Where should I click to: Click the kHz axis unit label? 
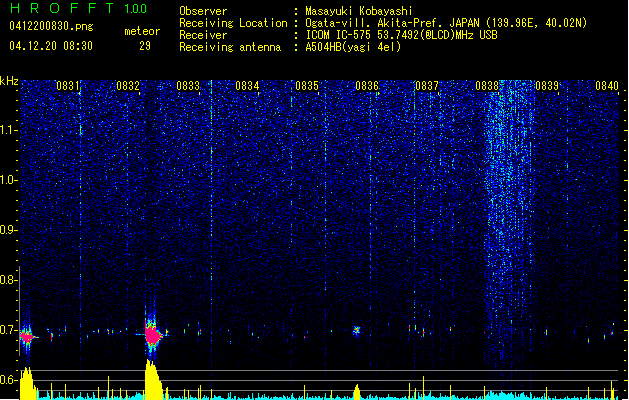click(9, 81)
